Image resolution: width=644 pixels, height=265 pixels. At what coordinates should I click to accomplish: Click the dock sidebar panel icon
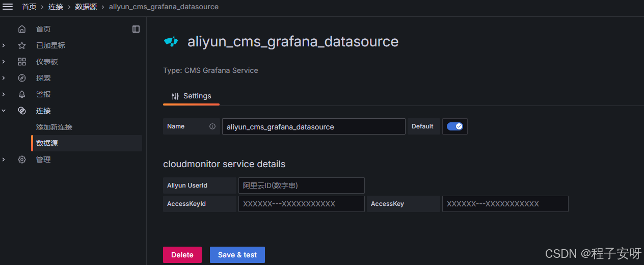(136, 29)
